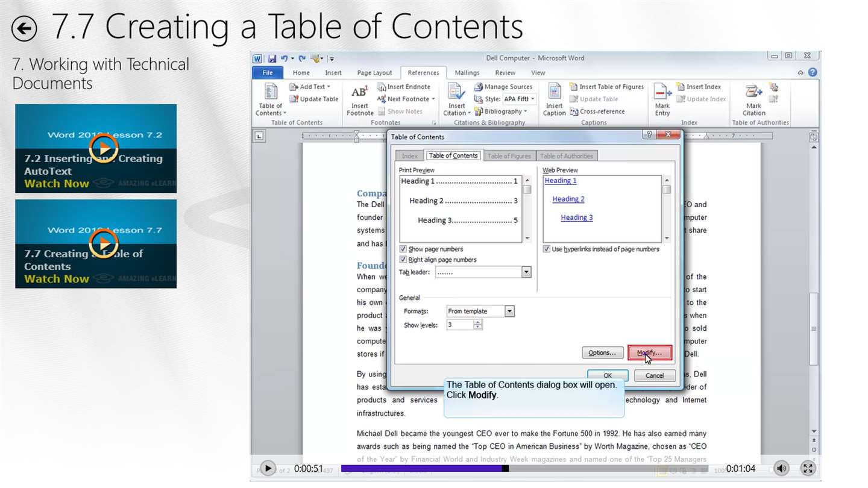Switch to the View ribbon tab

538,73
